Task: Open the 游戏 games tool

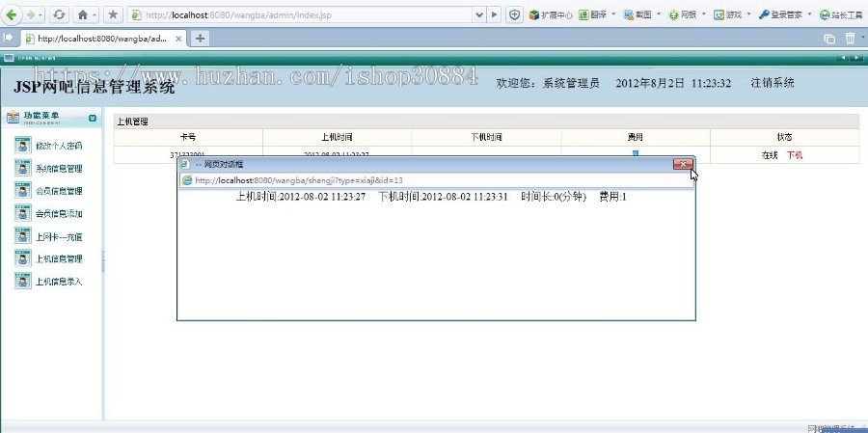Action: (x=727, y=15)
